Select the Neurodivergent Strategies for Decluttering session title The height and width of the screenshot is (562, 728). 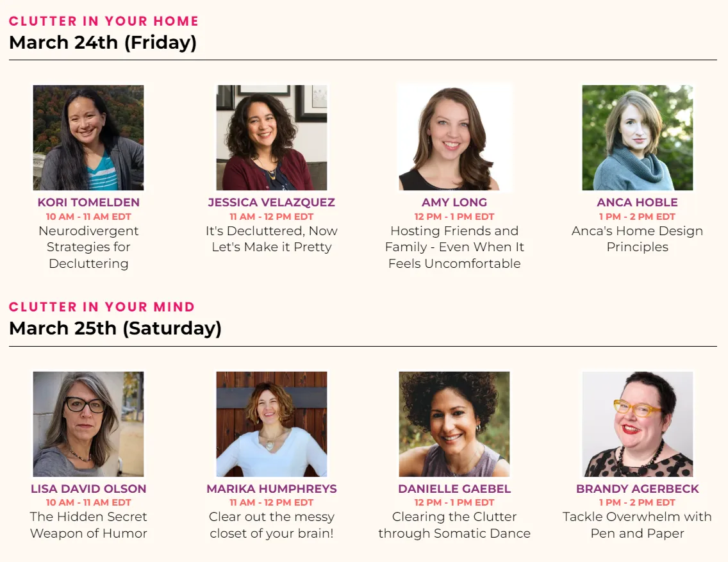pyautogui.click(x=88, y=247)
